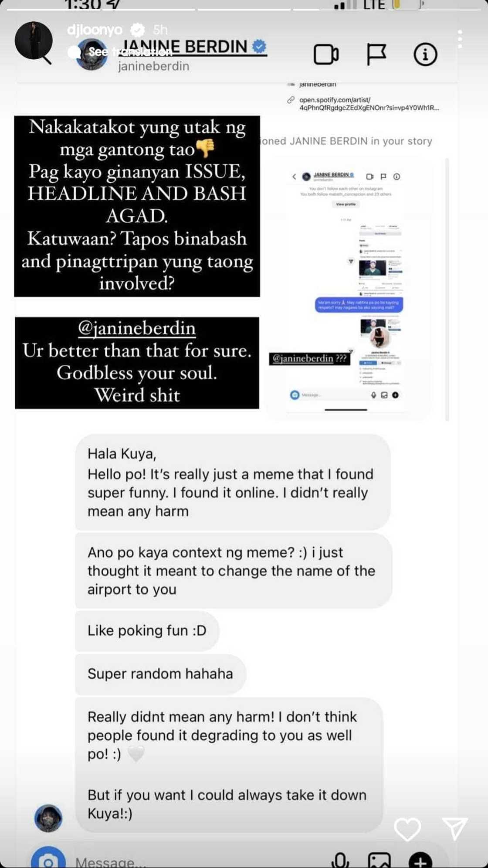The width and height of the screenshot is (488, 868).
Task: Tap the djloonyo username
Action: pyautogui.click(x=95, y=30)
